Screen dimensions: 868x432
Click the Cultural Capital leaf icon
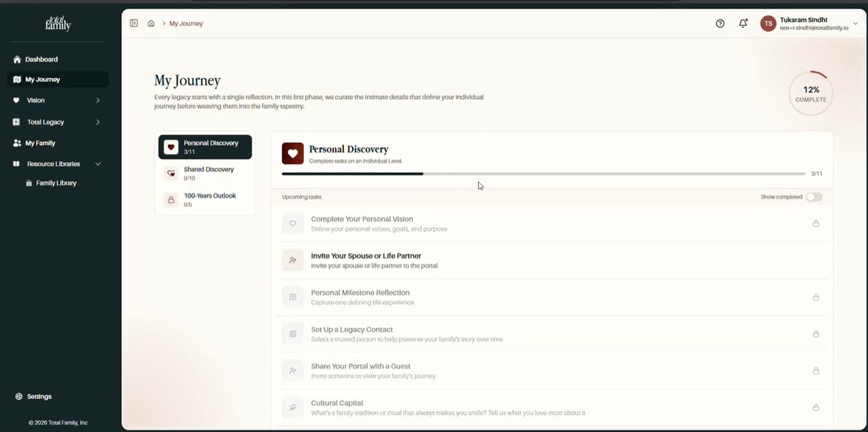coord(293,407)
